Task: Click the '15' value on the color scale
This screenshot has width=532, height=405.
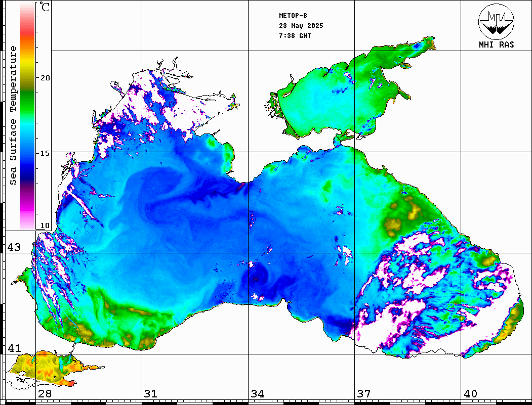Action: [45, 153]
